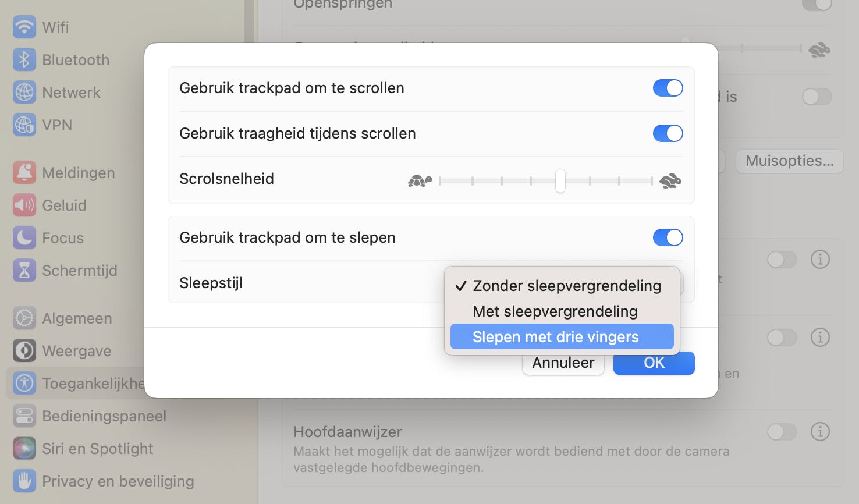Open Bluetooth settings via its icon

[24, 60]
